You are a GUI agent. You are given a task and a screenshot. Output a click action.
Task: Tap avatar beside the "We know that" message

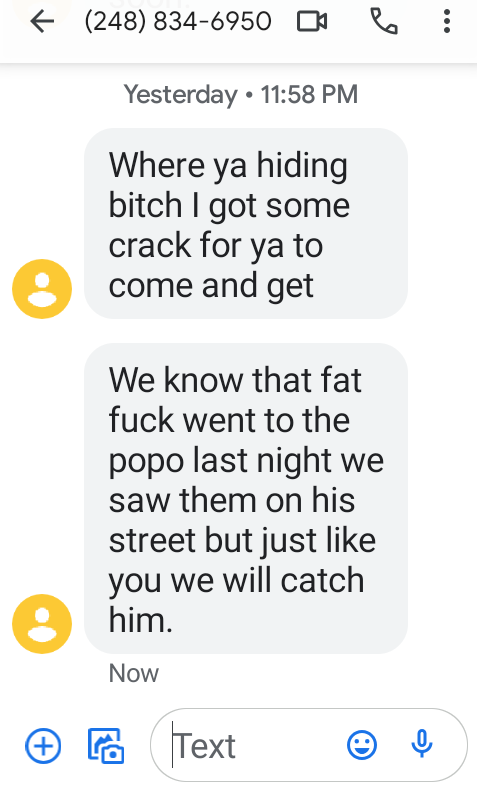point(42,624)
